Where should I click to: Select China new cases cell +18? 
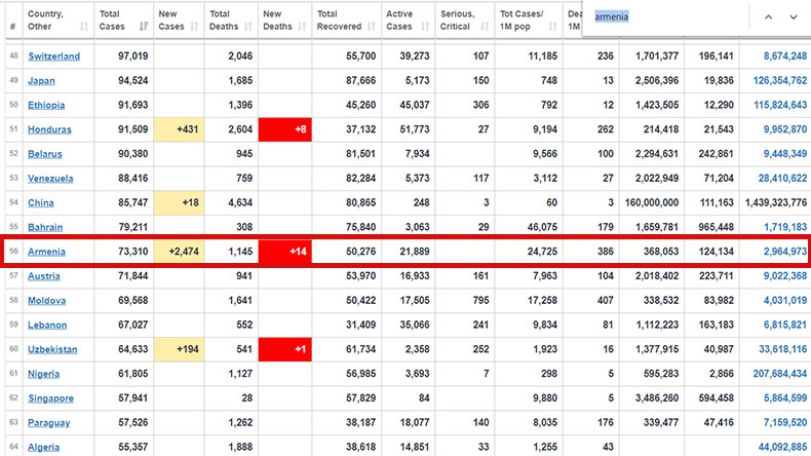click(179, 203)
